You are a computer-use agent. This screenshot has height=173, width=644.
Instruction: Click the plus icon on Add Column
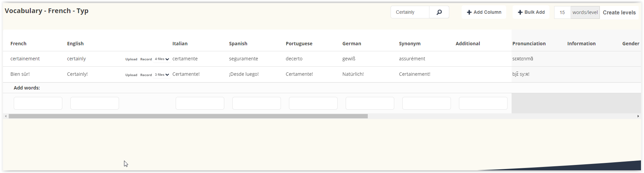(x=469, y=12)
